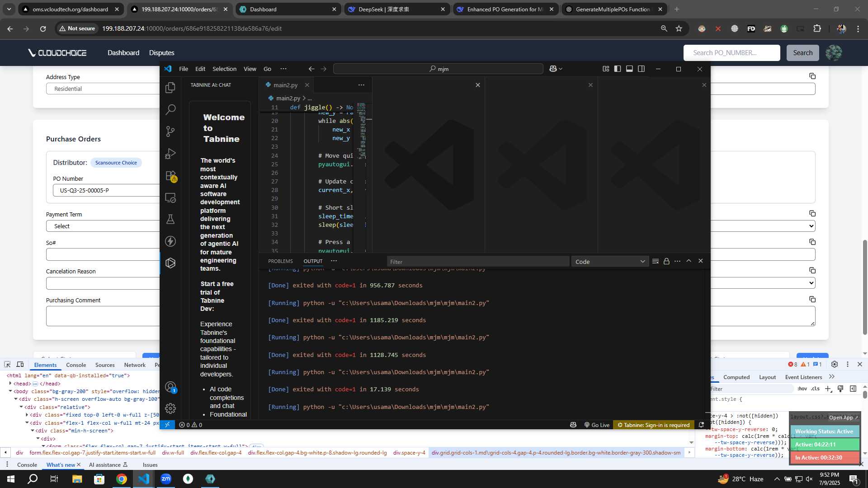Open the Tabnine AI view icon
The image size is (868, 488).
tap(170, 263)
